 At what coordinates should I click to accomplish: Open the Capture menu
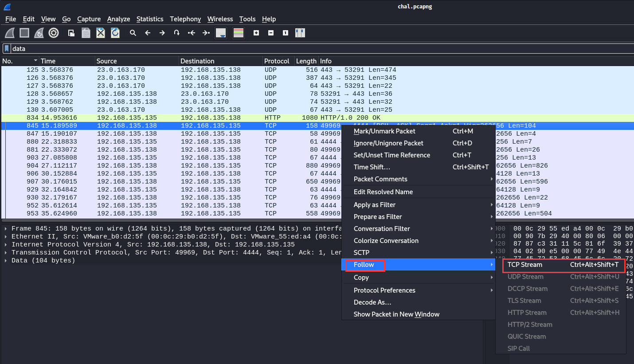pos(89,19)
